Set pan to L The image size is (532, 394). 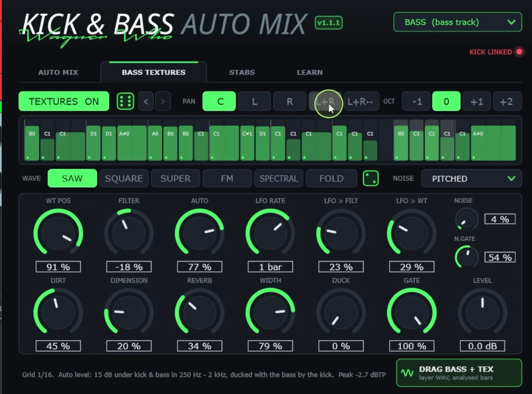255,102
